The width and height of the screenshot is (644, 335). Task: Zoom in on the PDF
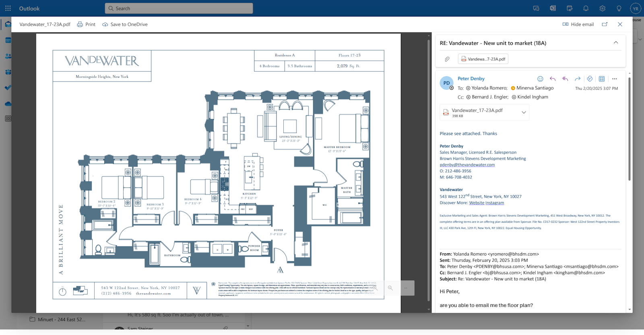pos(375,288)
